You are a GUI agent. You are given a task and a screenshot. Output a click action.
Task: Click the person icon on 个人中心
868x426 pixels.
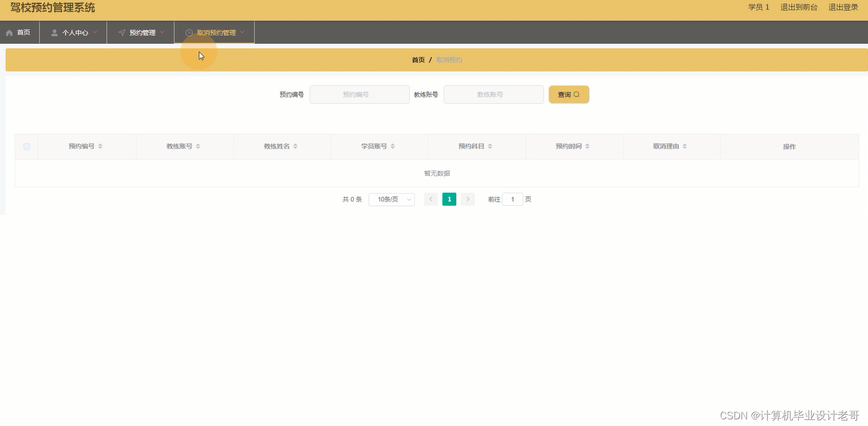(x=54, y=32)
